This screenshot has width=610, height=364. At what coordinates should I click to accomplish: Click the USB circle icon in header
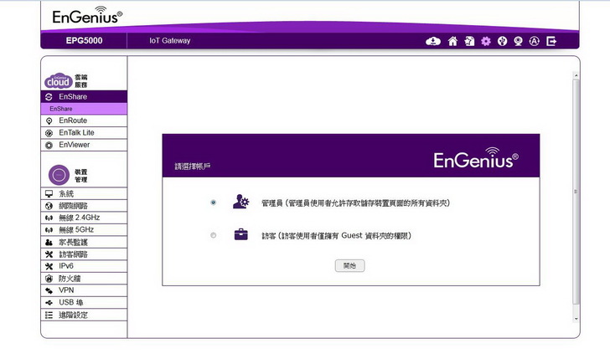point(502,41)
